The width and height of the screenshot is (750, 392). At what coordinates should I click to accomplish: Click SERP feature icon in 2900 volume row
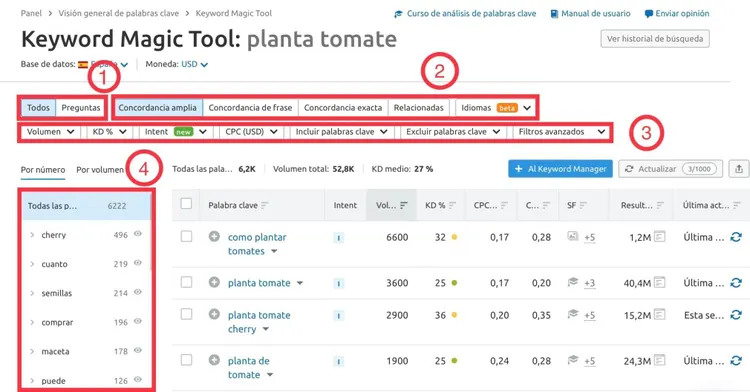tap(573, 314)
